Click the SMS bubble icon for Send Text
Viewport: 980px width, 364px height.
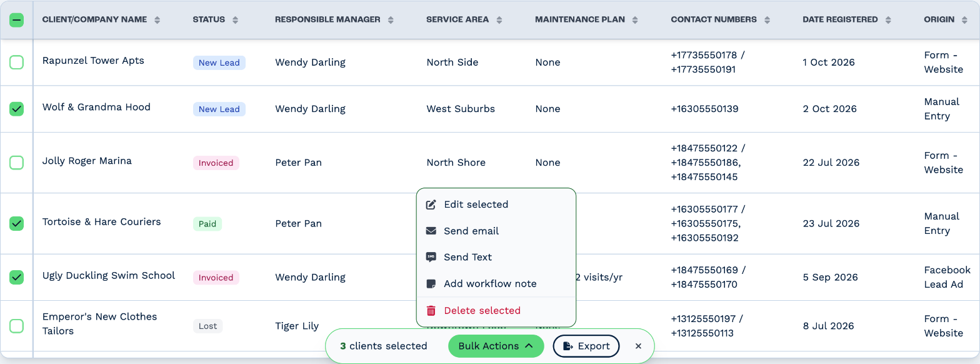pyautogui.click(x=431, y=257)
